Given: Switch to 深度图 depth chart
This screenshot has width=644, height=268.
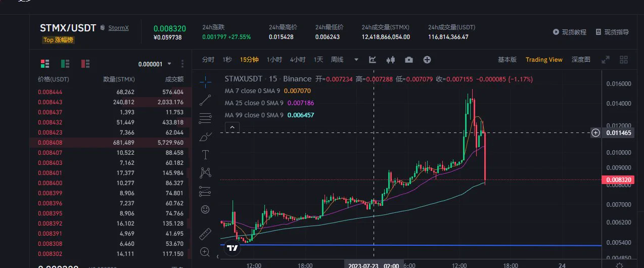Looking at the screenshot, I should (581, 60).
